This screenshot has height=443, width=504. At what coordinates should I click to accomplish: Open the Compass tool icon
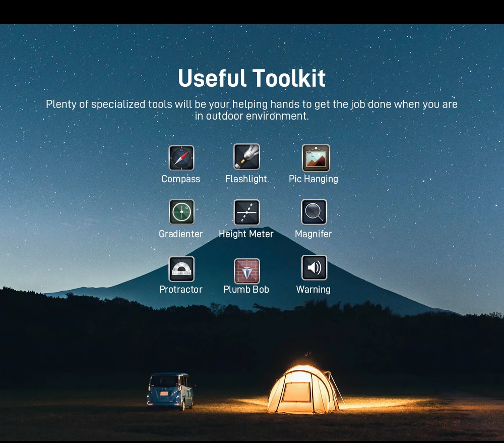click(x=181, y=157)
